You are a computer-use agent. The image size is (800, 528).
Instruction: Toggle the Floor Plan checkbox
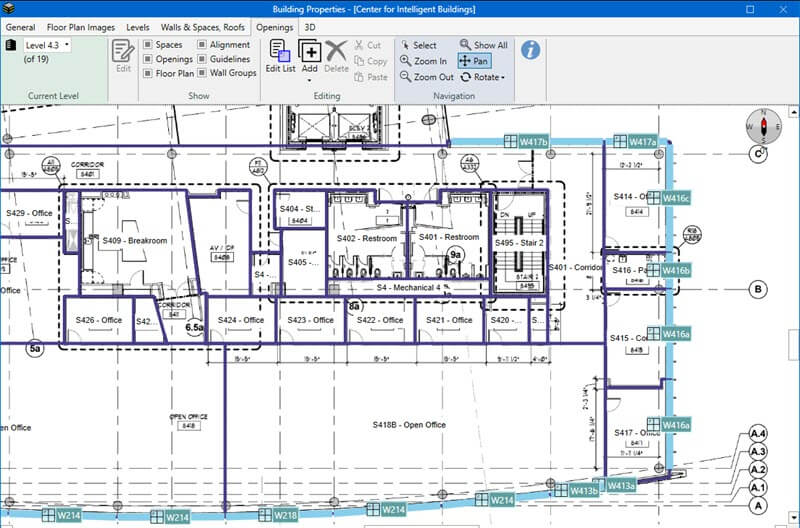(148, 73)
